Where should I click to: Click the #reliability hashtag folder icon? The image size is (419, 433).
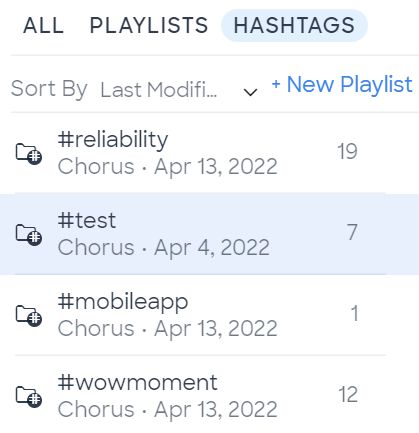(x=29, y=154)
